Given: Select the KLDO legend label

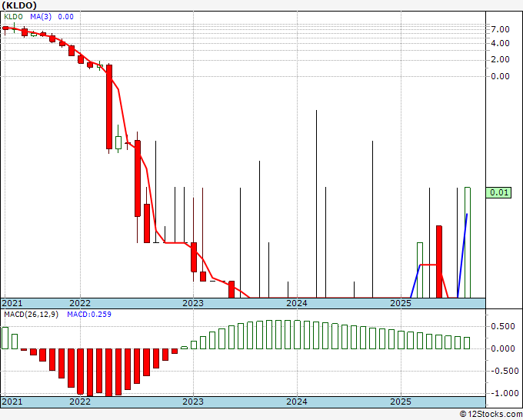Looking at the screenshot, I should (13, 17).
